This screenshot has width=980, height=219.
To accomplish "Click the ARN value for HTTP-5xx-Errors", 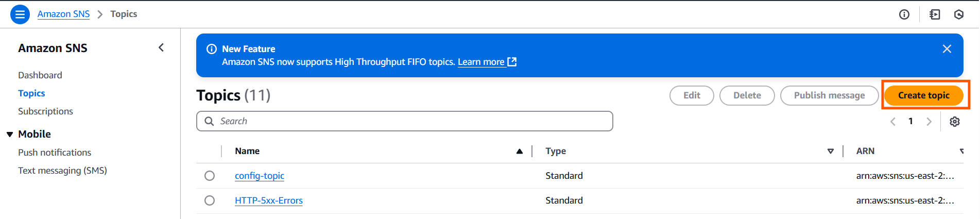I will (x=905, y=200).
